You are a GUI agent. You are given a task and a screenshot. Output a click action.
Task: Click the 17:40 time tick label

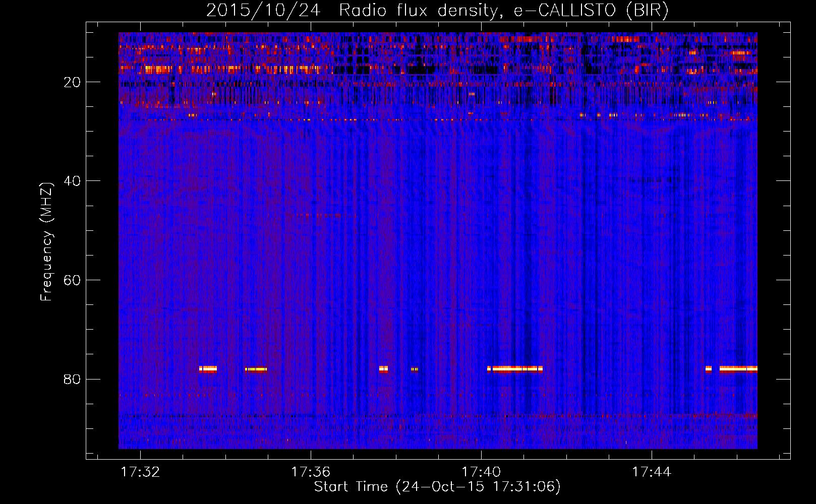pyautogui.click(x=482, y=472)
